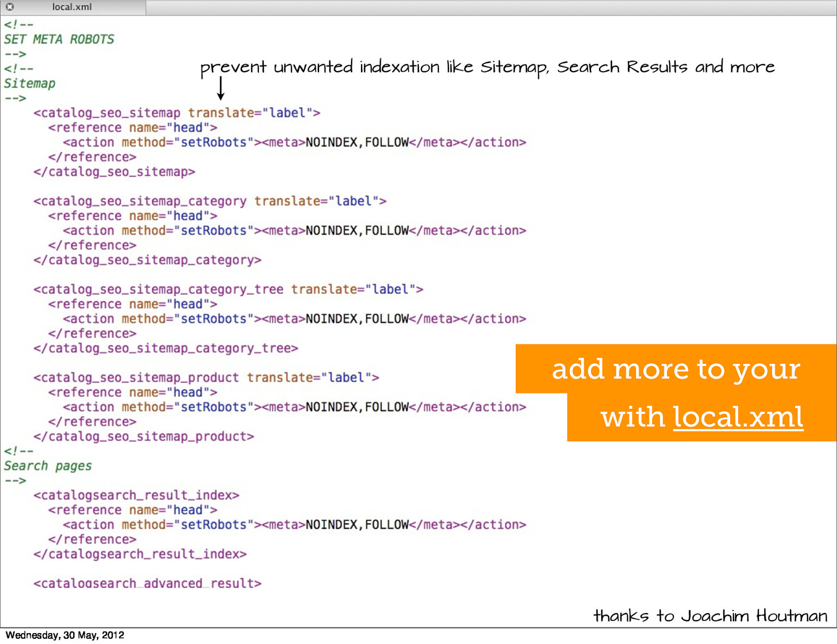Click closing tag </catalogsearch_result_index>
Screen dimensions: 837x644
tap(140, 555)
